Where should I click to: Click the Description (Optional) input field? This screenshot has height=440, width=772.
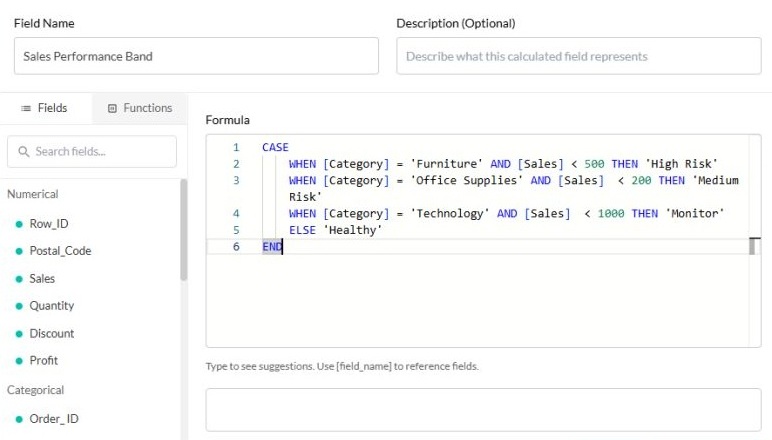(x=579, y=56)
